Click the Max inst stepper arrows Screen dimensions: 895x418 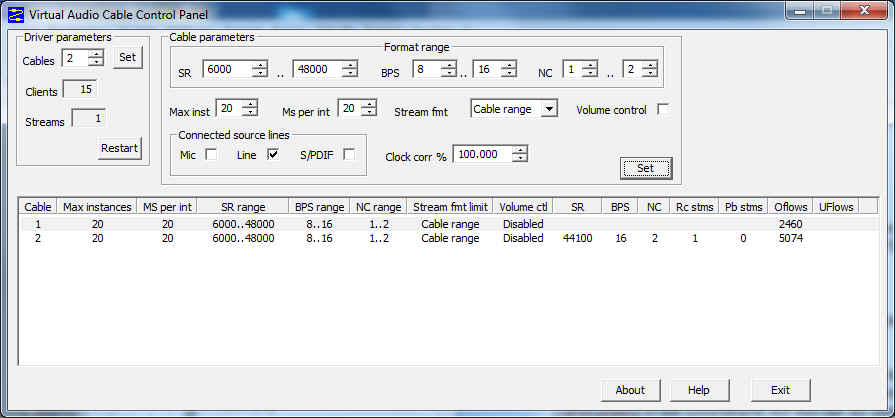pyautogui.click(x=251, y=108)
